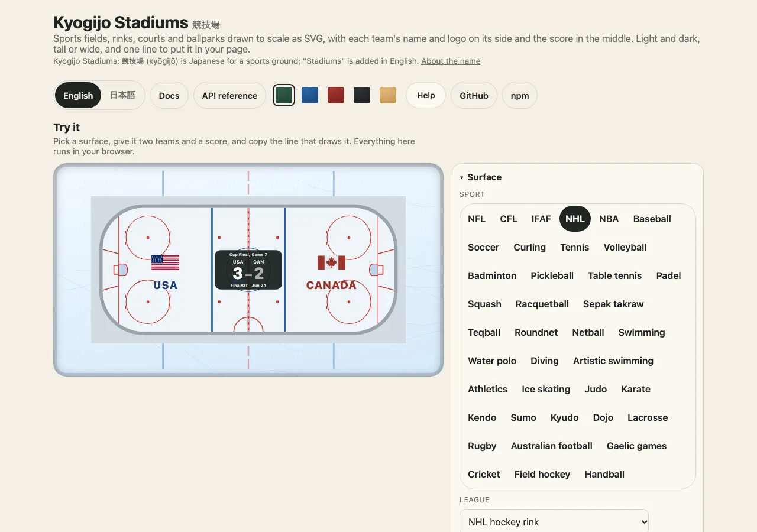
Task: Pick Pickleball as the surface
Action: click(552, 275)
